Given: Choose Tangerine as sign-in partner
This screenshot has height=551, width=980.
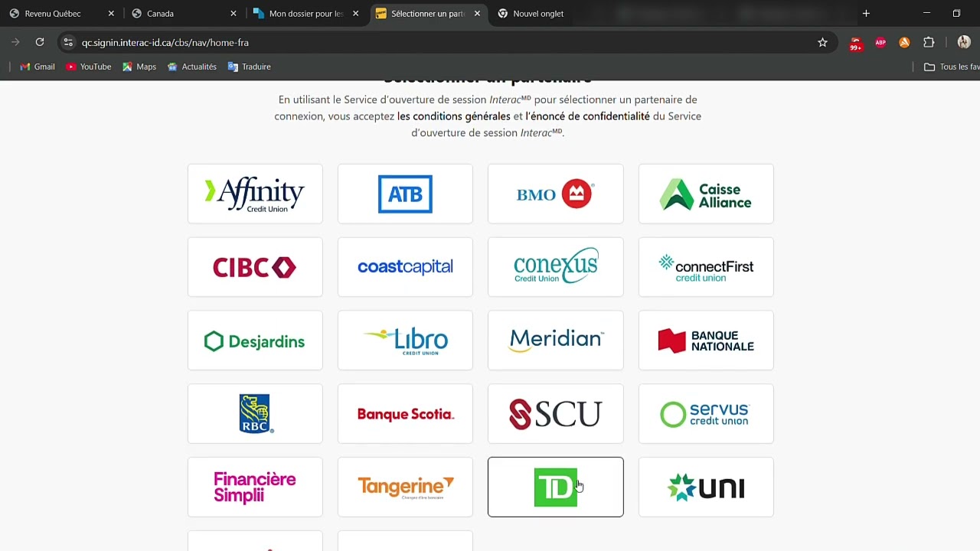Looking at the screenshot, I should pyautogui.click(x=405, y=487).
